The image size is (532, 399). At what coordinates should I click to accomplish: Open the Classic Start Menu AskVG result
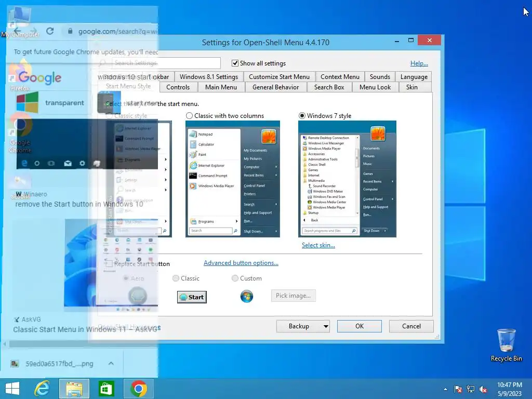85,329
